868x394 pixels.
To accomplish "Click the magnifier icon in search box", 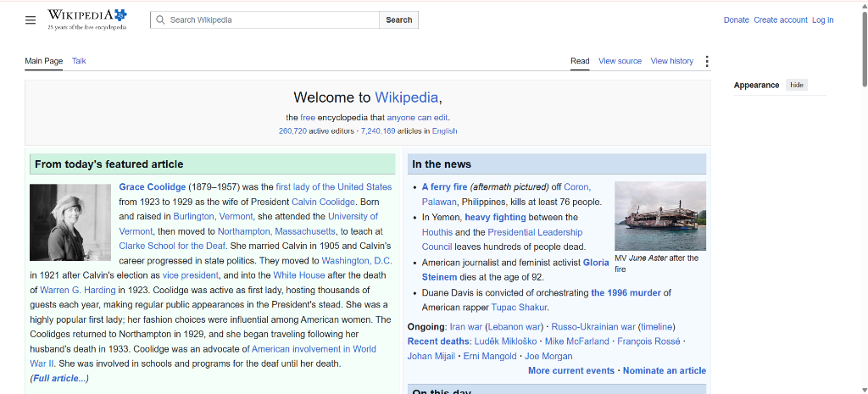I will pos(160,20).
